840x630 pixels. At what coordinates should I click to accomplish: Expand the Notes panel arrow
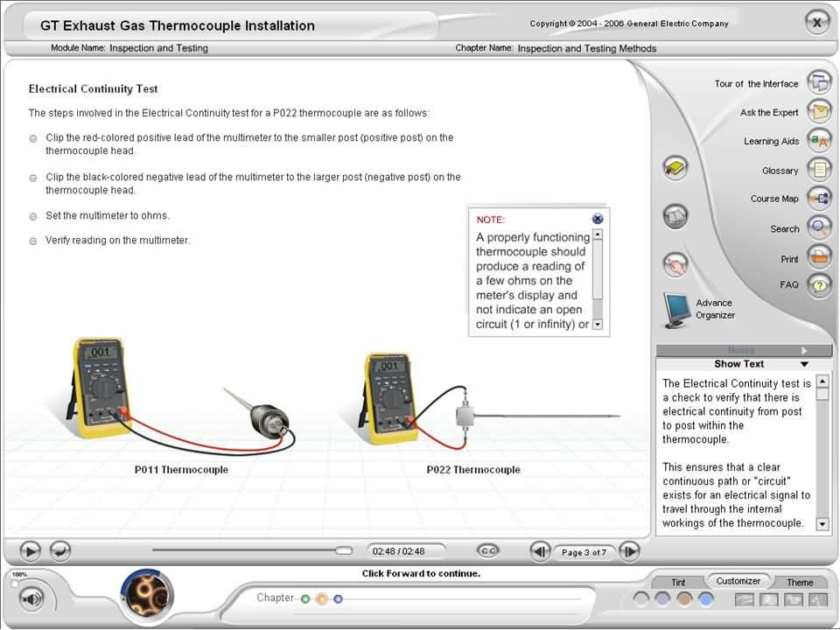804,350
